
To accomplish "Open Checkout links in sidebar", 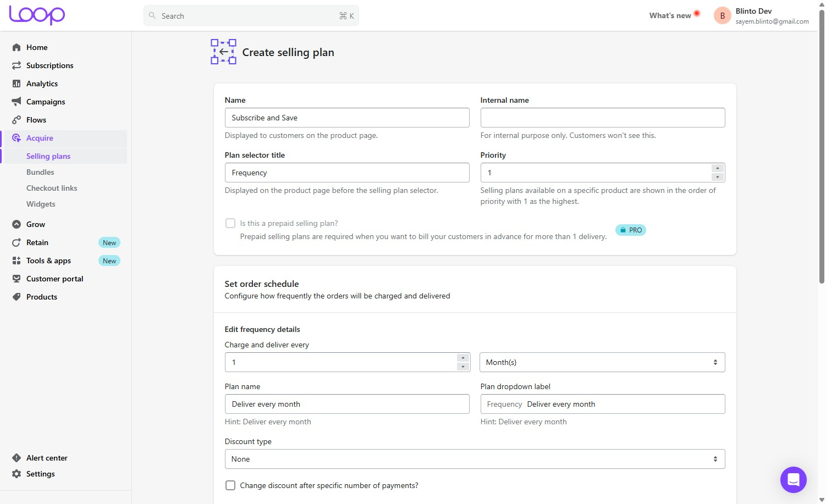I will coord(52,188).
